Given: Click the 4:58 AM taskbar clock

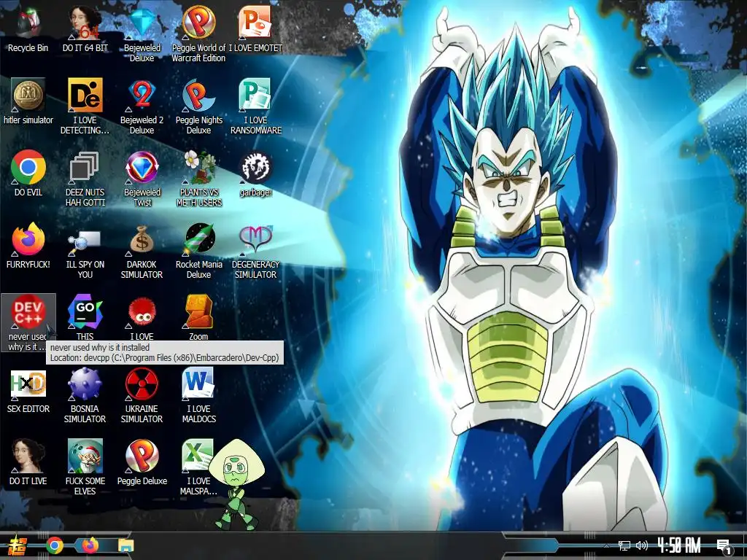Looking at the screenshot, I should [x=679, y=545].
